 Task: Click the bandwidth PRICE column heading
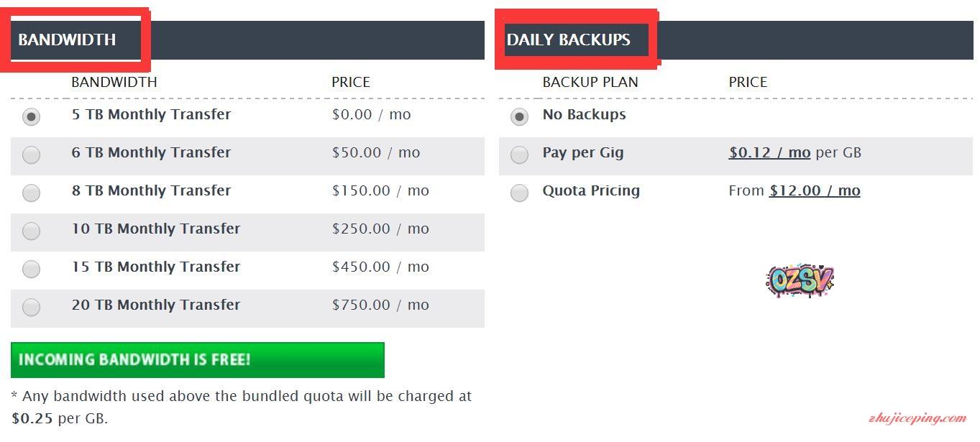(x=351, y=82)
